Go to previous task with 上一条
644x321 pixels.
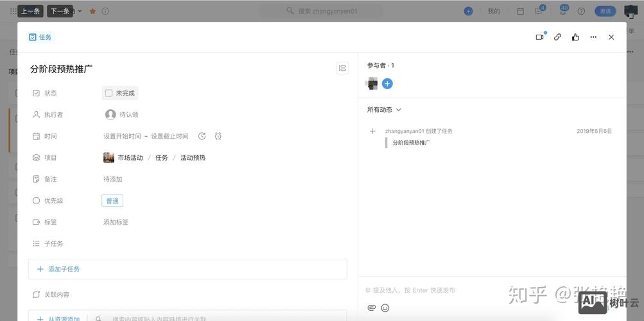tap(30, 11)
